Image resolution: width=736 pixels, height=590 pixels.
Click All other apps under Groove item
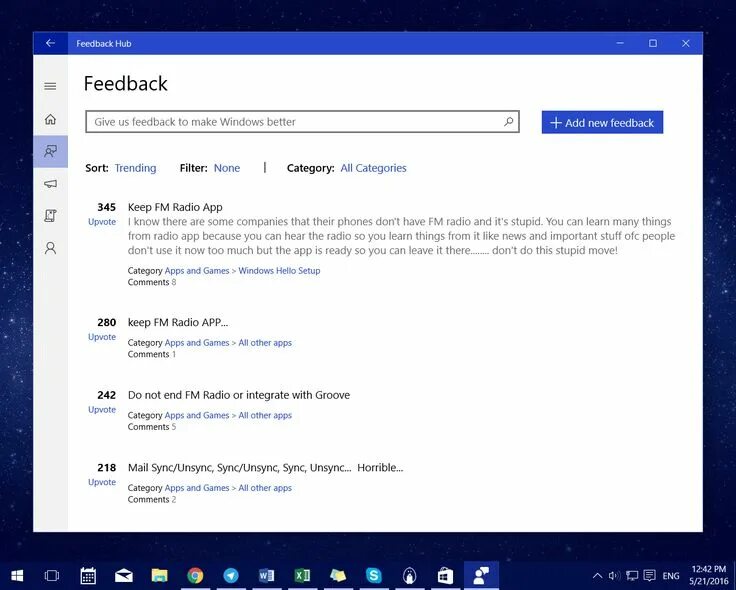265,415
